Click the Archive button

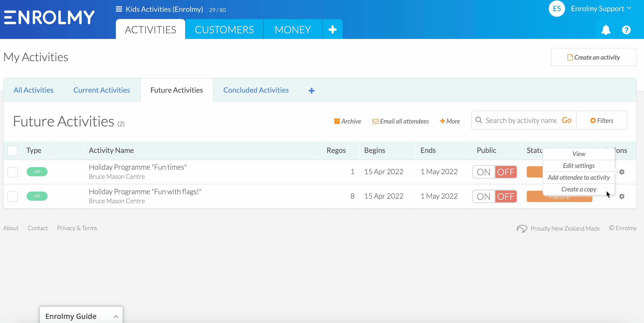pyautogui.click(x=347, y=121)
